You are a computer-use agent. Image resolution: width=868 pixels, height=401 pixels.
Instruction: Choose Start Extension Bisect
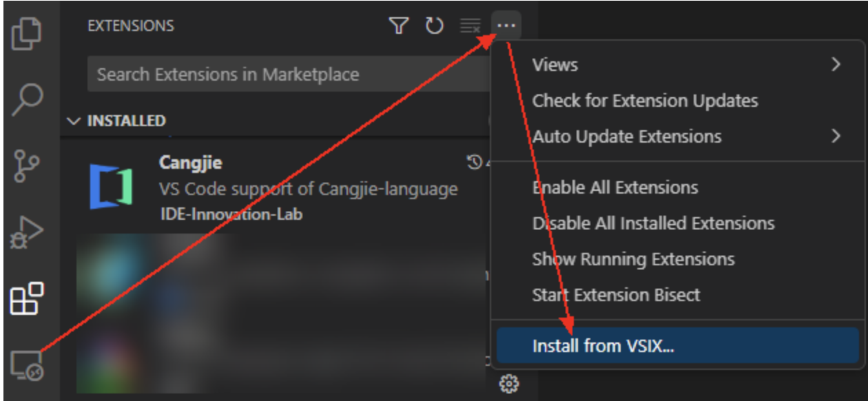(678, 295)
